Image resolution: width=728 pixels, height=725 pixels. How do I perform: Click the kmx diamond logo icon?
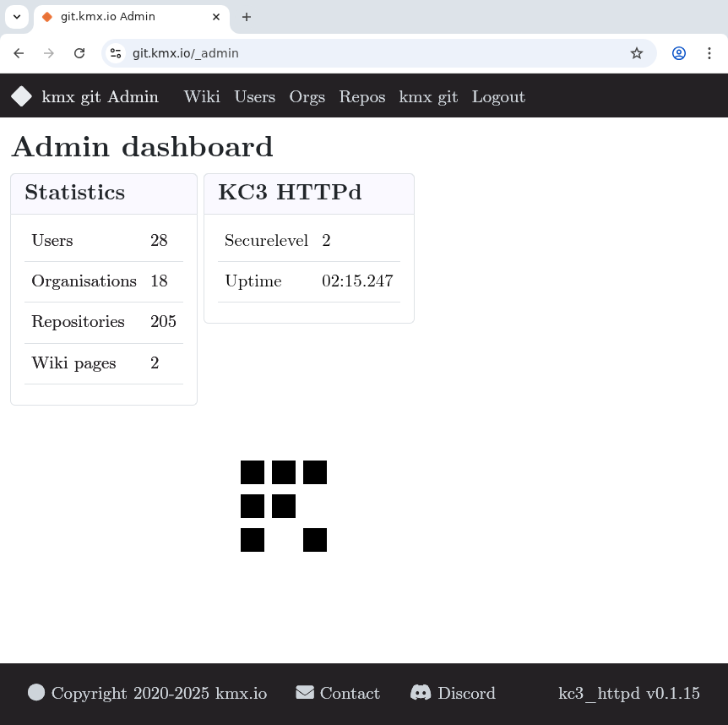click(x=21, y=97)
